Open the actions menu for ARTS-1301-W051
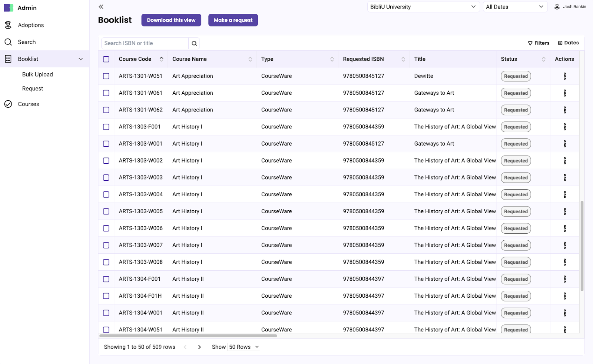 click(x=564, y=76)
